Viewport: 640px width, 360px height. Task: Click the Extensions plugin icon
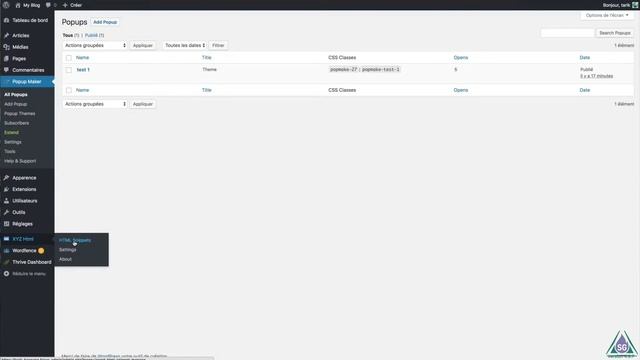click(7, 189)
